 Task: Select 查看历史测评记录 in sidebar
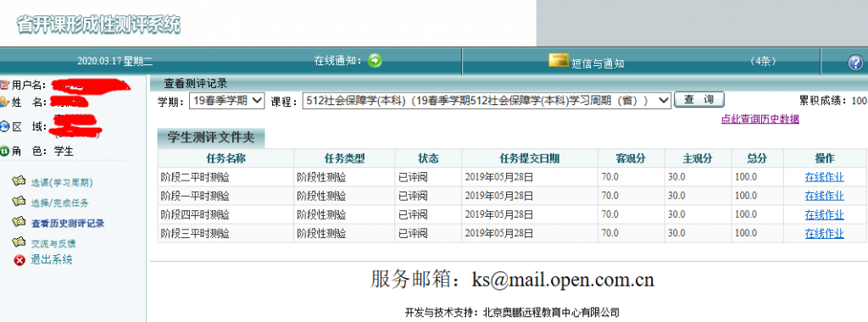tap(68, 224)
